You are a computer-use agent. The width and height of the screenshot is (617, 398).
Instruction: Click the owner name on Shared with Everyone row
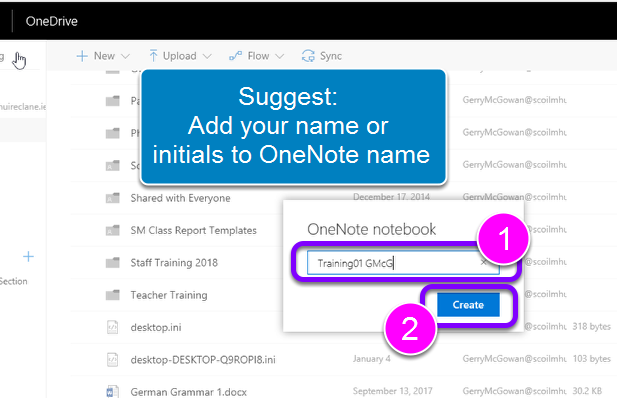point(514,197)
